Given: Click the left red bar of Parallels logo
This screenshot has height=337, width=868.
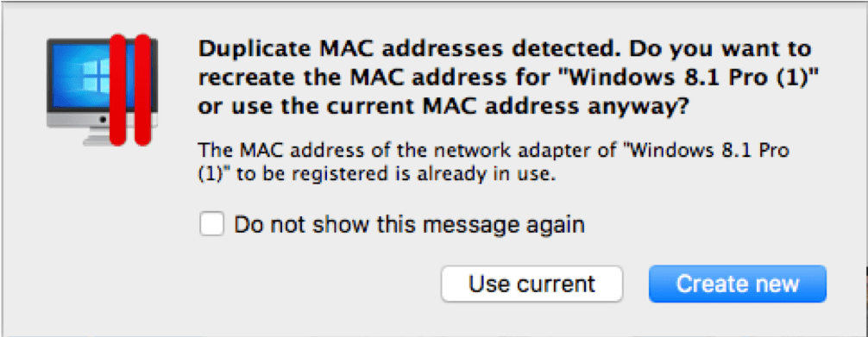Looking at the screenshot, I should pos(117,90).
